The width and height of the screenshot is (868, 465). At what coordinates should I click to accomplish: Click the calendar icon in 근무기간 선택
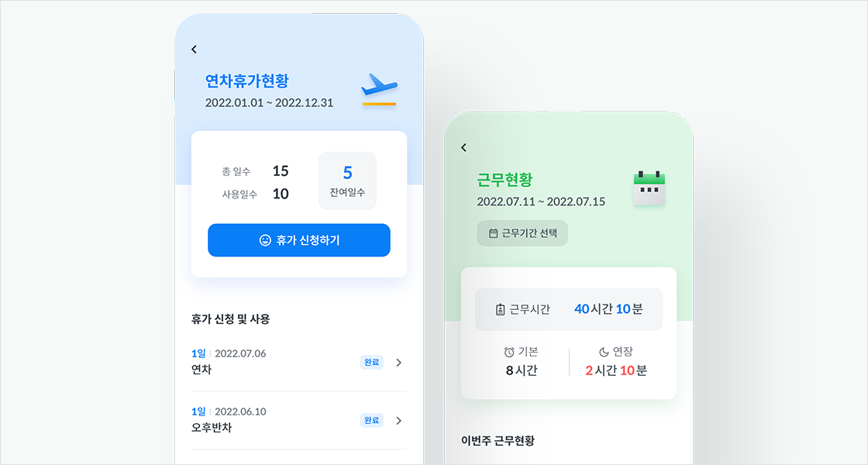click(x=493, y=233)
